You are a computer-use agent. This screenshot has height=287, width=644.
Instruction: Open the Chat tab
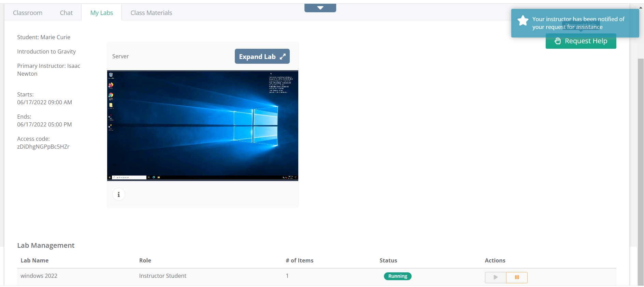(x=66, y=13)
